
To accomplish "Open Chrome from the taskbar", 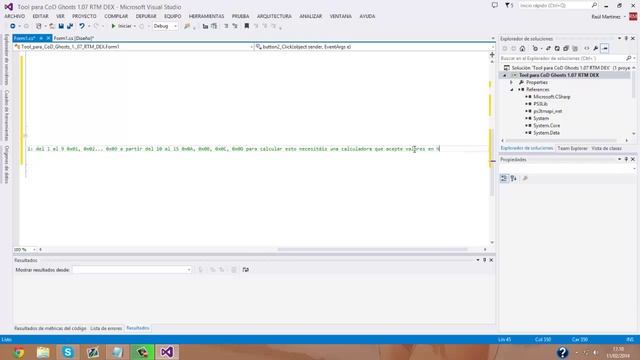I will [x=18, y=352].
